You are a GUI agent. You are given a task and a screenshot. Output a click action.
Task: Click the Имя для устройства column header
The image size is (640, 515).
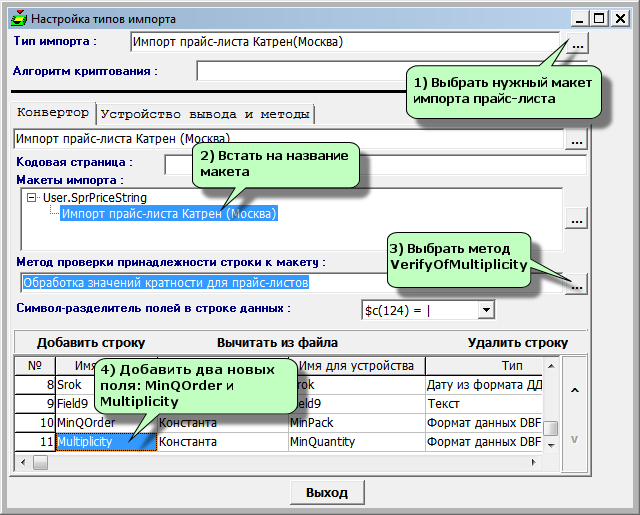(356, 366)
